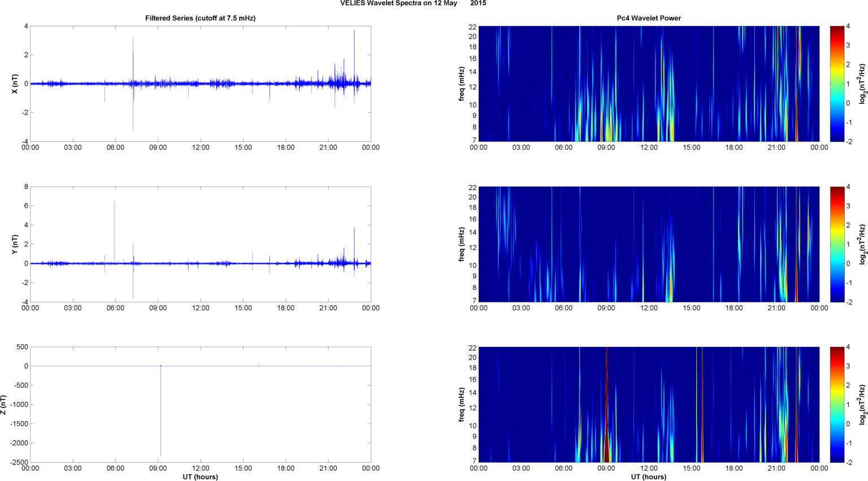Click the colorbar beside the bottom wavelet panel
The image size is (868, 481).
[x=837, y=405]
